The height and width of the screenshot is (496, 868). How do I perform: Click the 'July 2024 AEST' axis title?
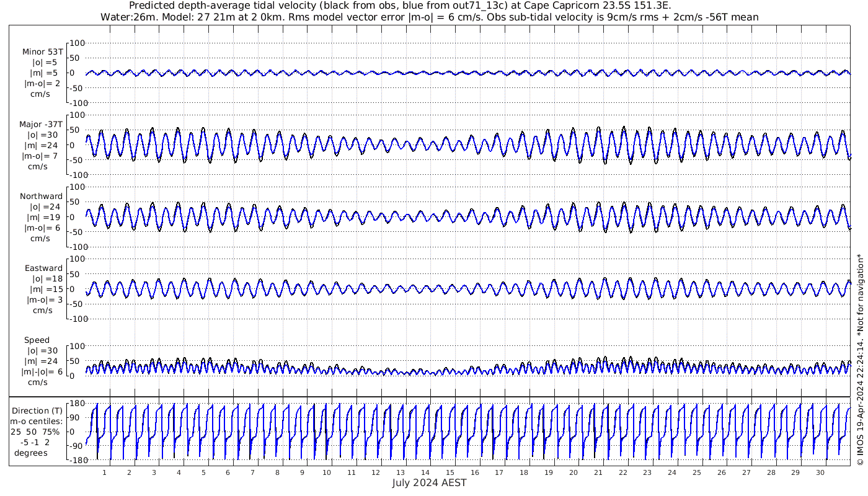click(429, 483)
